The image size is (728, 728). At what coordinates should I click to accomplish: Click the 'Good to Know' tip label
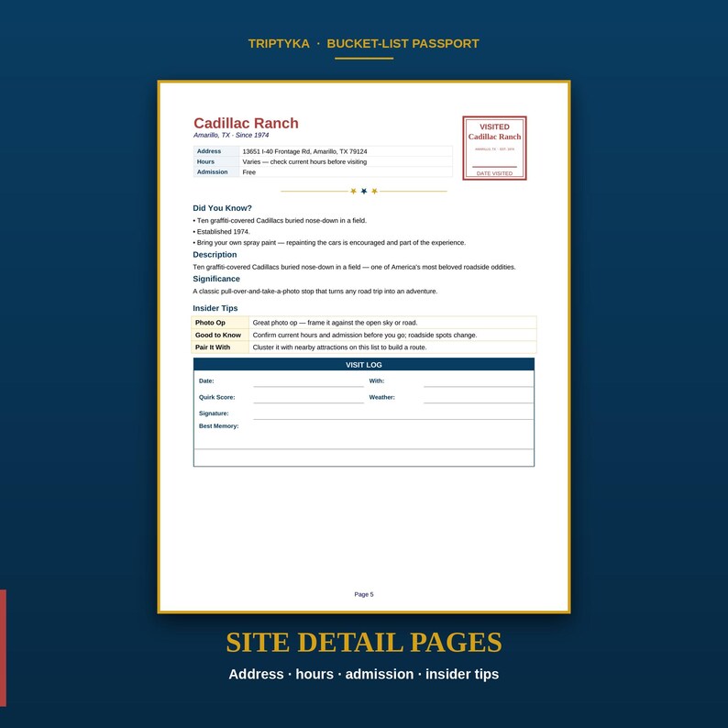(x=218, y=335)
